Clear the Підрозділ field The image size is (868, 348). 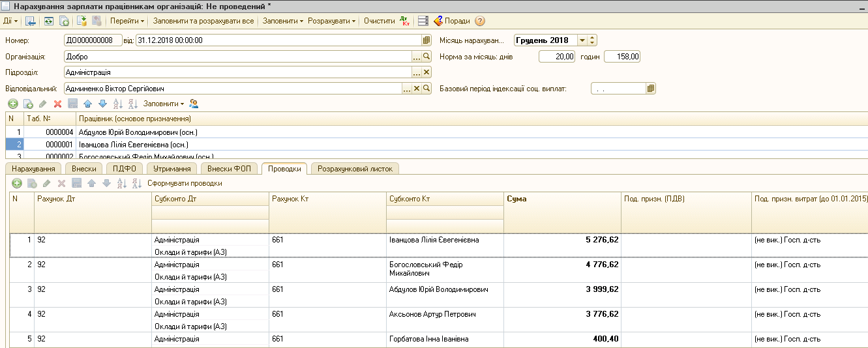(x=427, y=72)
